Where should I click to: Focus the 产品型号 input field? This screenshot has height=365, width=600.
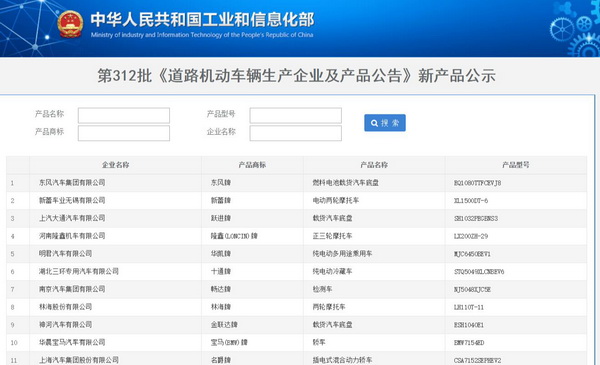[x=296, y=115]
